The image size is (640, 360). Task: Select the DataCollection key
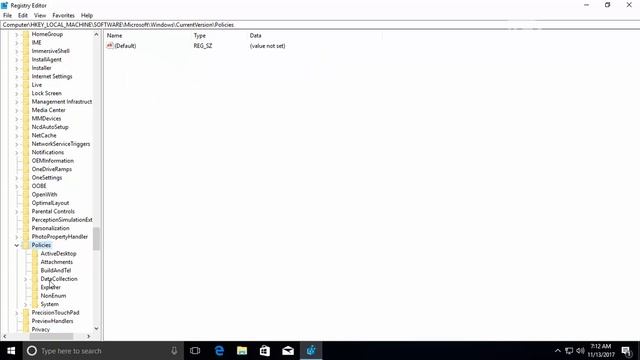59,279
